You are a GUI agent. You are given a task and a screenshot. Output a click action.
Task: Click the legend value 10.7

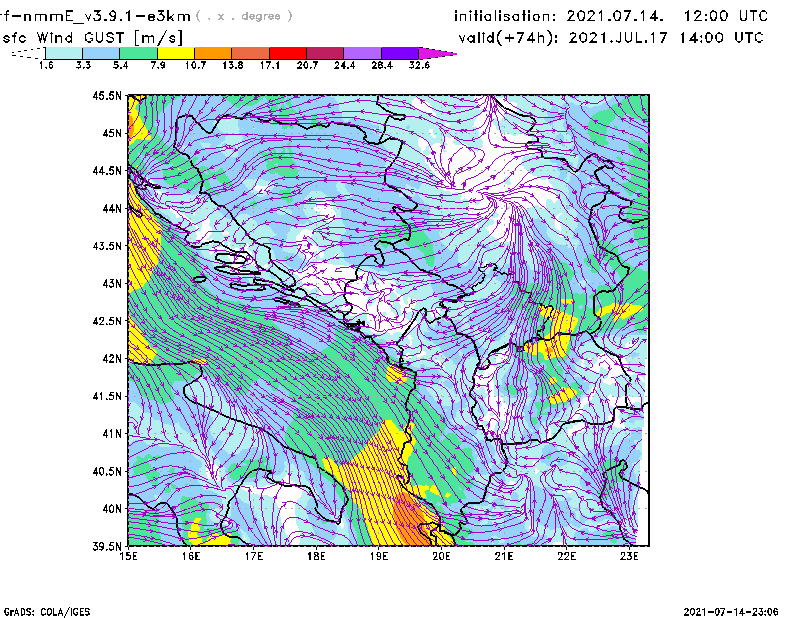pos(195,65)
